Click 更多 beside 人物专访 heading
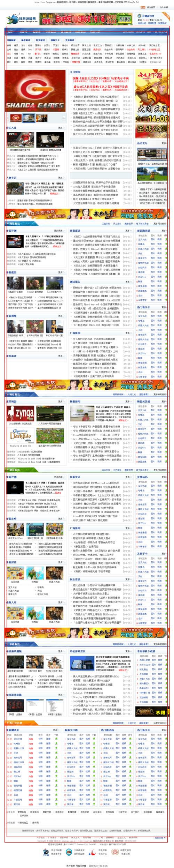This screenshot has width=174, height=868. pos(61,178)
